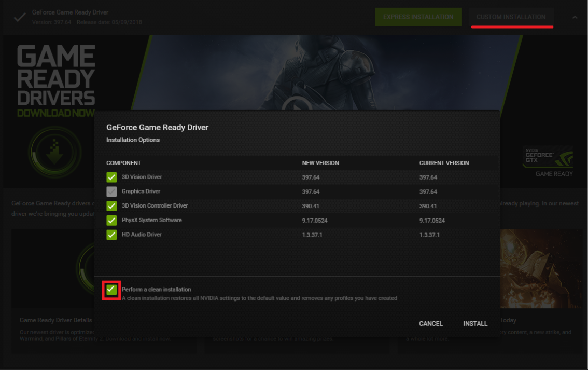The image size is (588, 370).
Task: Click the COMPONENT column header
Action: 123,163
